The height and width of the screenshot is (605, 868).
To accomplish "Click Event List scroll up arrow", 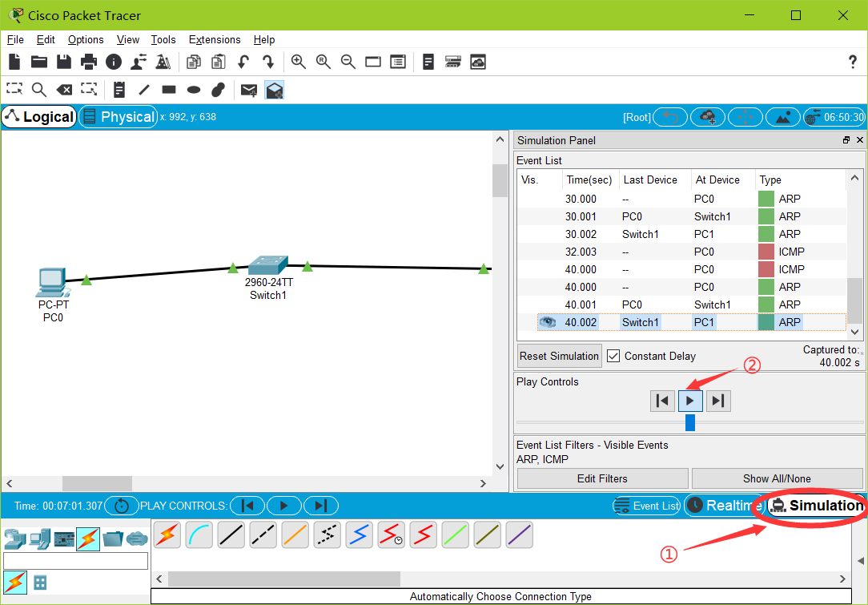I will [x=854, y=178].
